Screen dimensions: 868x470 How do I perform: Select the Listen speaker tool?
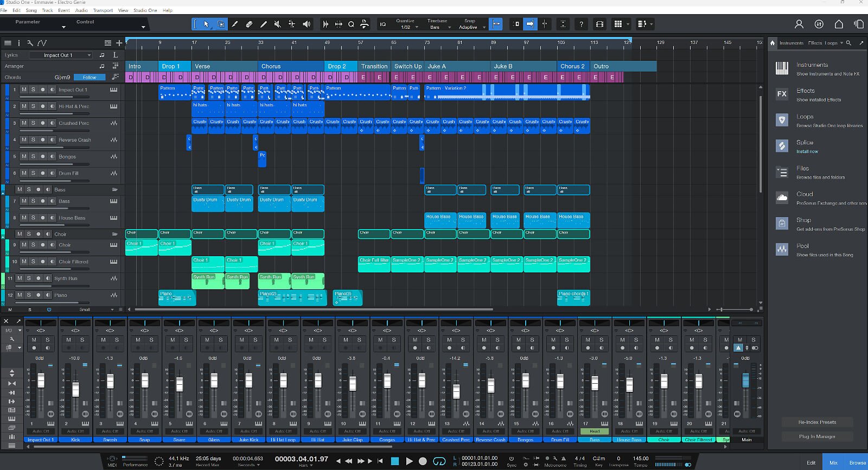307,24
